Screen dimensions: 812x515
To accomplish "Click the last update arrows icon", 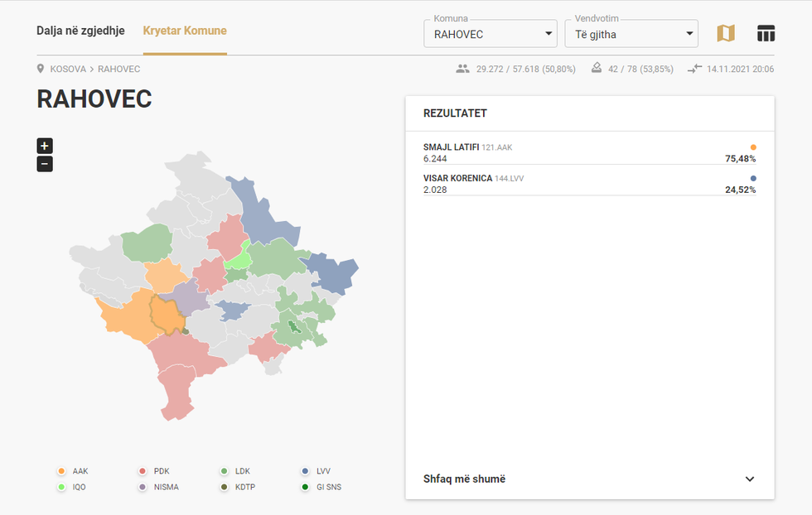I will (694, 69).
